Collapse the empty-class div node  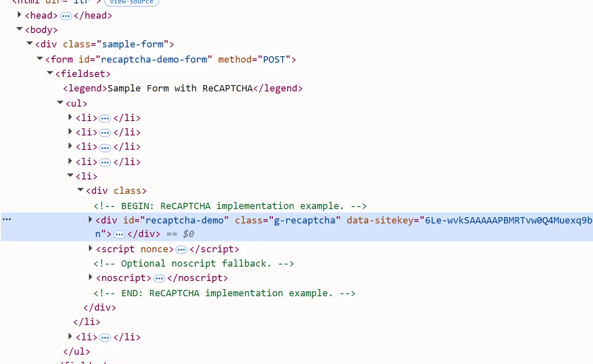[x=80, y=190]
